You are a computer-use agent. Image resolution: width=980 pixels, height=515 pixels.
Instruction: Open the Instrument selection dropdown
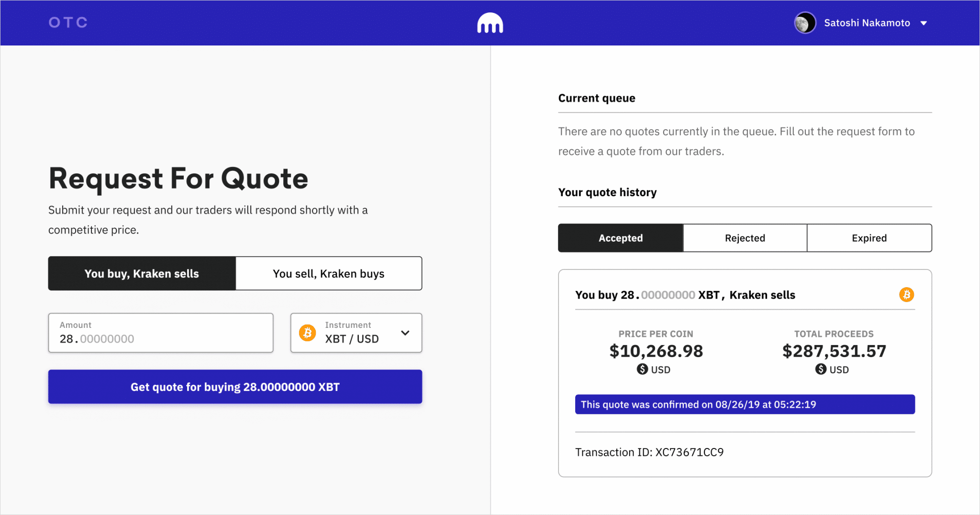(x=356, y=333)
